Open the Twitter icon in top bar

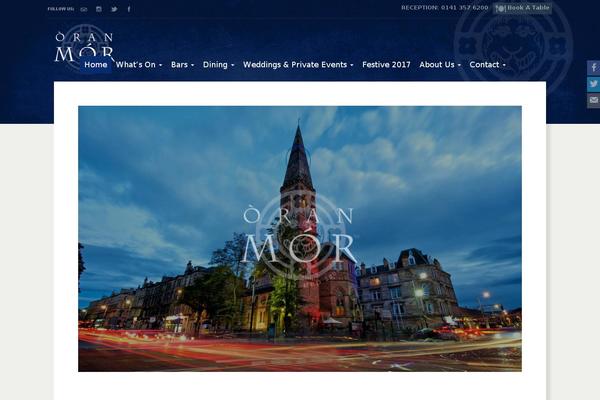coord(114,9)
